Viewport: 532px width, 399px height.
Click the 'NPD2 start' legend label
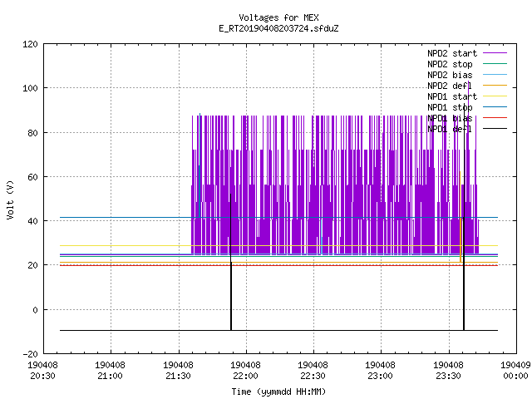tap(452, 53)
